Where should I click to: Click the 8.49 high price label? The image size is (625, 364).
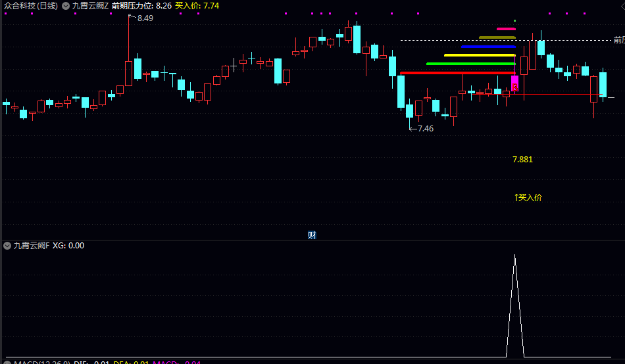click(x=145, y=18)
